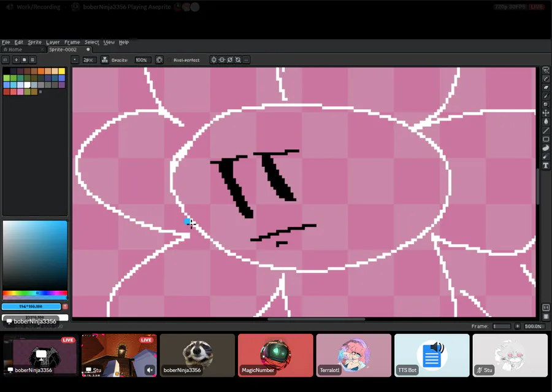The image size is (552, 392).
Task: Select the Contour tool
Action: [x=546, y=148]
